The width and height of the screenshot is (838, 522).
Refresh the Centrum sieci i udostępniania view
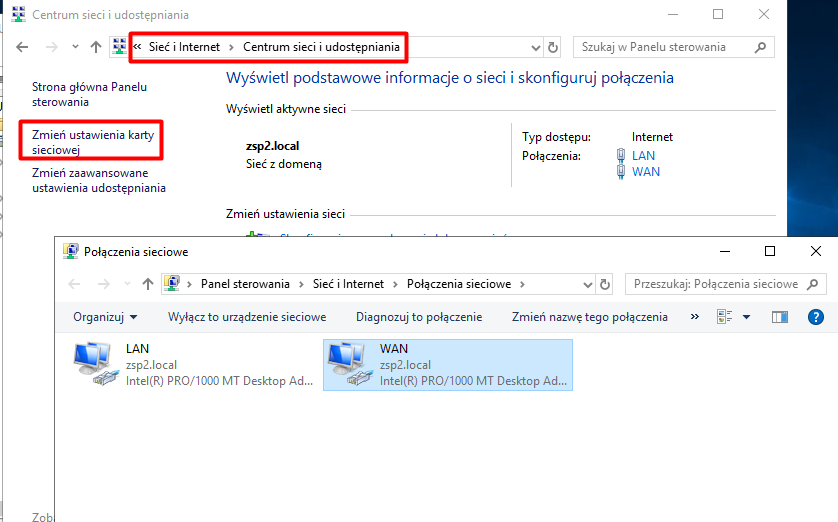pos(553,47)
